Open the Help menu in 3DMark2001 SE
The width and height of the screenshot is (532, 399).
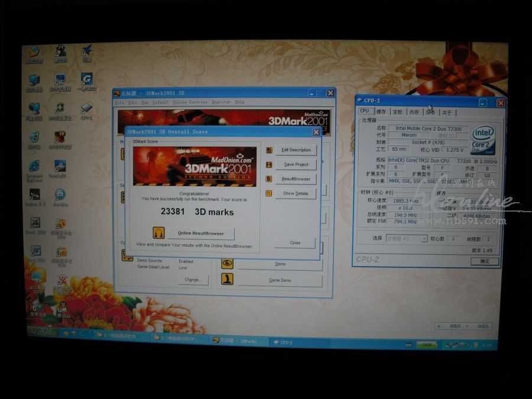click(239, 102)
